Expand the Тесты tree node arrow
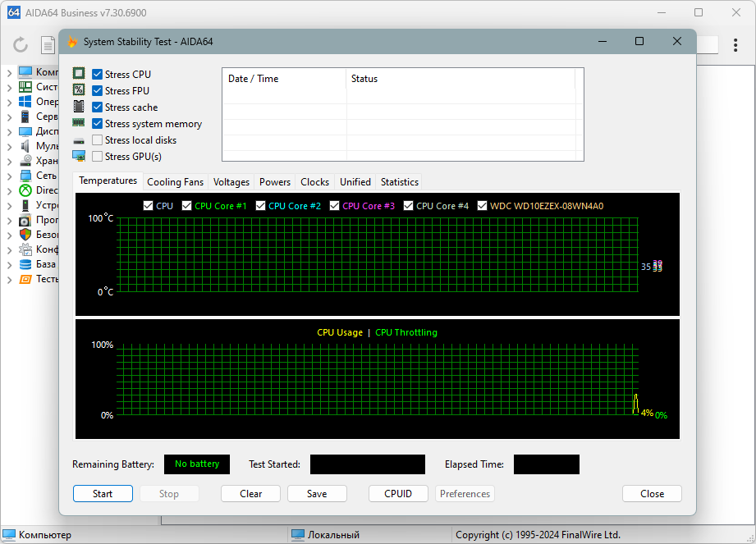The image size is (756, 544). click(x=9, y=280)
